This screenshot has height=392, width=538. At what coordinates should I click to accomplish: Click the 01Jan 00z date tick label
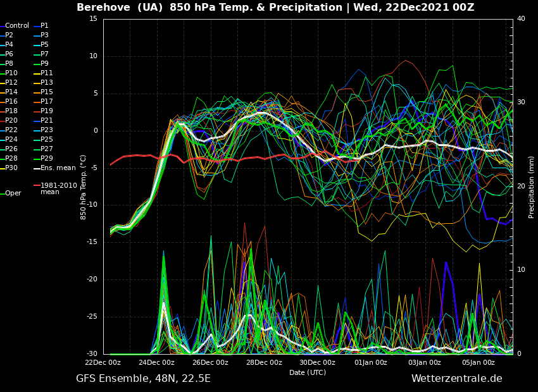coord(371,363)
